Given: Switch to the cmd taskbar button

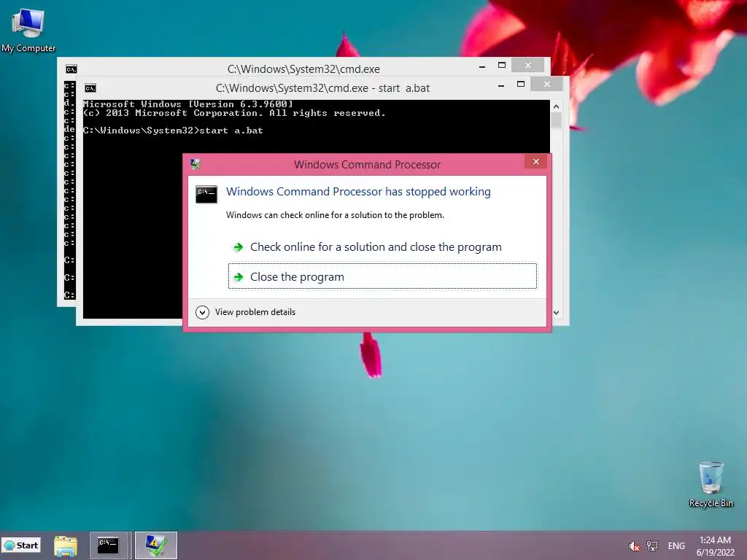Looking at the screenshot, I should pos(108,545).
